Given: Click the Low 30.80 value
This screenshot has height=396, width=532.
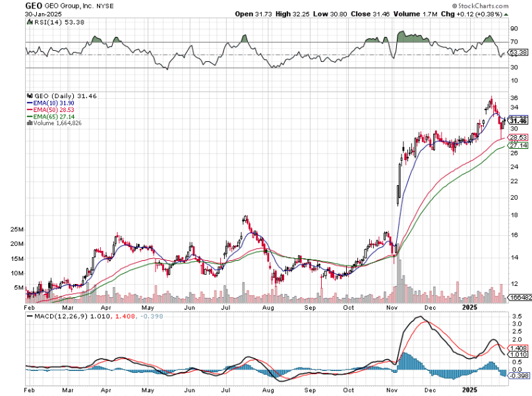Looking at the screenshot, I should coord(330,14).
